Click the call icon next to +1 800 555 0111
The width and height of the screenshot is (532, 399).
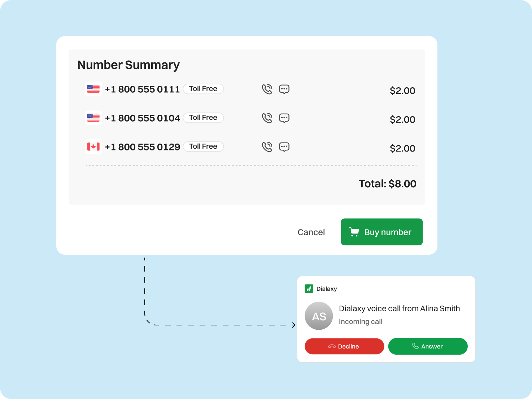click(267, 89)
